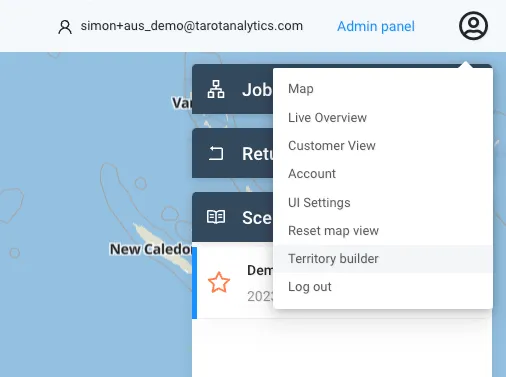The height and width of the screenshot is (377, 506).
Task: Click the Jobs hierarchy icon
Action: (216, 89)
